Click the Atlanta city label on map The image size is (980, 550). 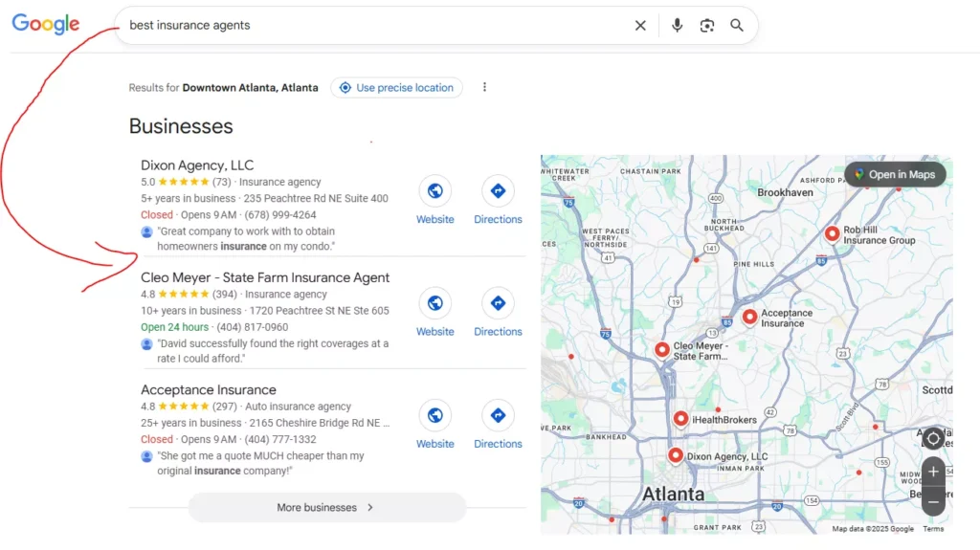[x=673, y=494]
